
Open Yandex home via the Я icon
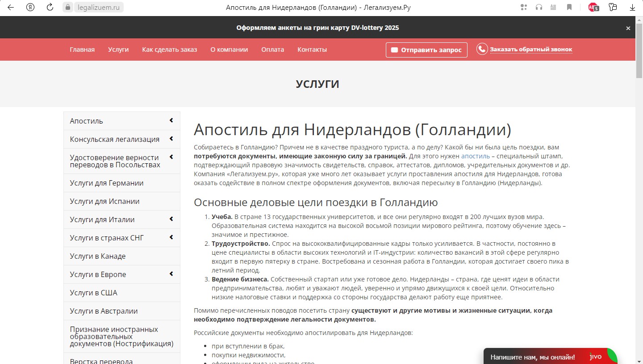tap(30, 7)
